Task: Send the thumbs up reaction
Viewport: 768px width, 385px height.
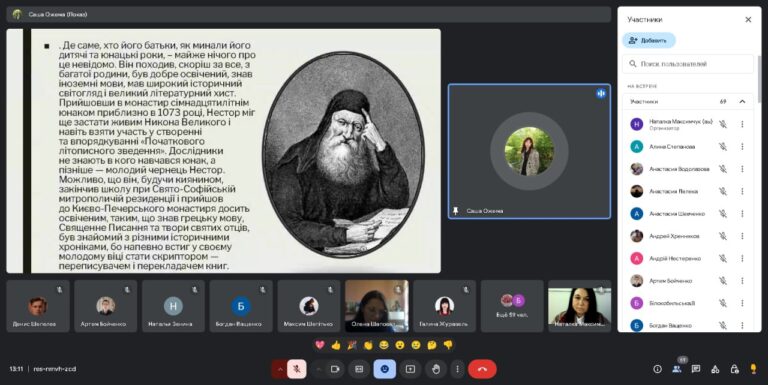Action: pos(336,345)
